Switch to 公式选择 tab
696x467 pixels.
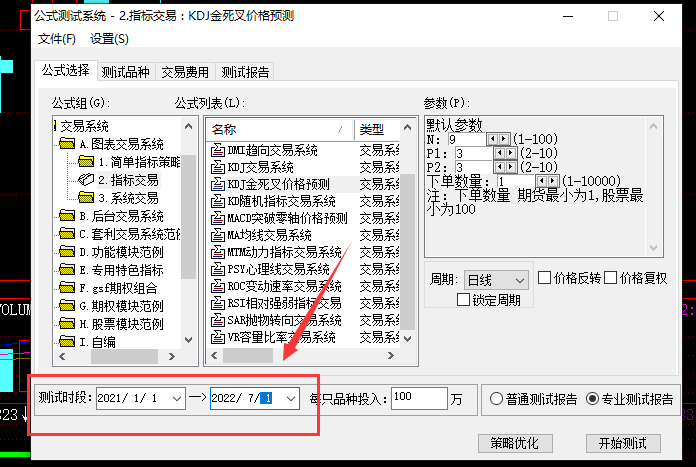coord(66,71)
